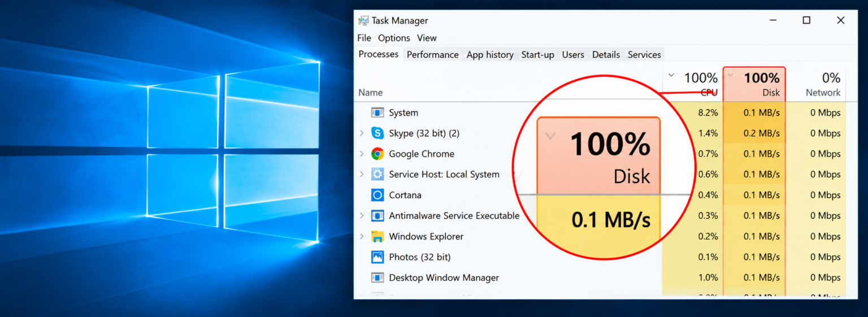Screen dimensions: 868x317
Task: Select the Desktop Window Manager name
Action: point(444,277)
